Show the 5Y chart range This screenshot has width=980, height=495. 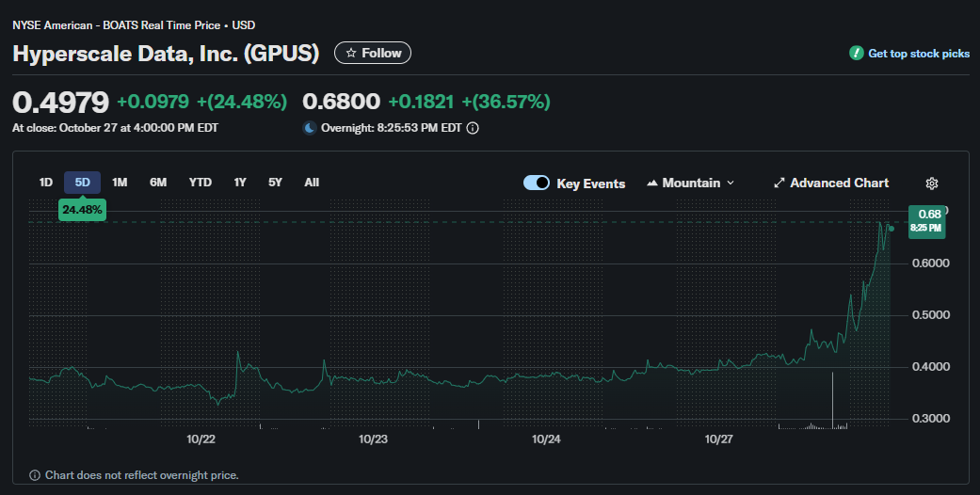pyautogui.click(x=275, y=183)
